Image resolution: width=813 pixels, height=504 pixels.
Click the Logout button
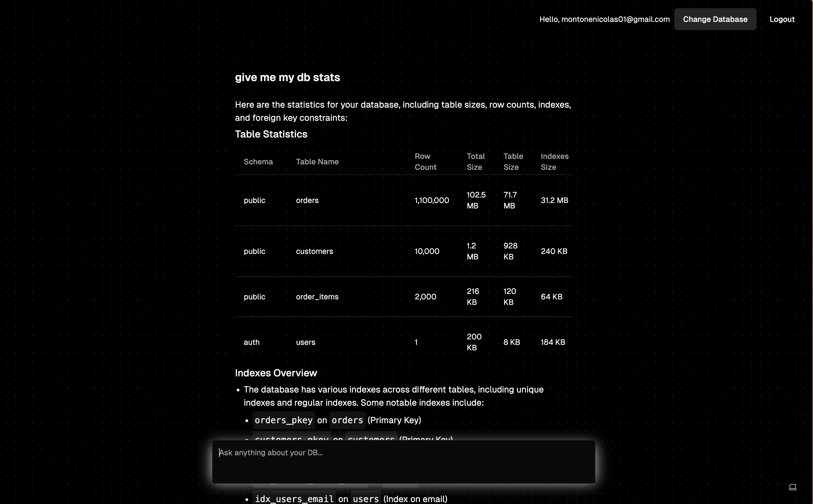782,19
